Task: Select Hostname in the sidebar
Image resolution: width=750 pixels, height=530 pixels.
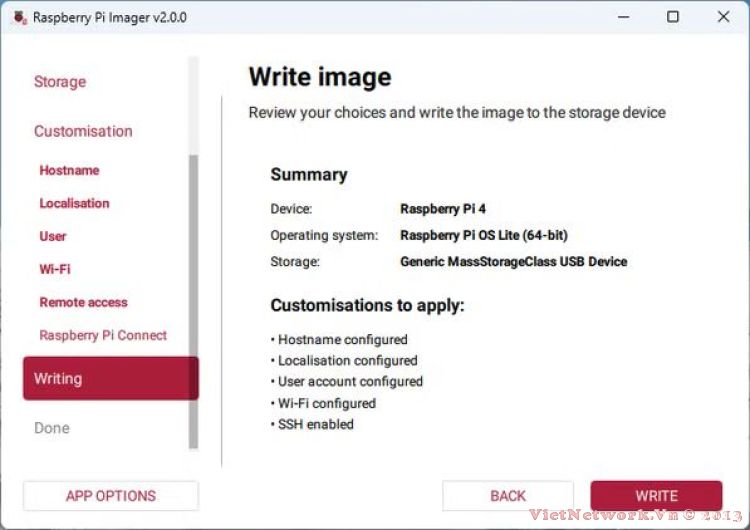Action: point(69,170)
